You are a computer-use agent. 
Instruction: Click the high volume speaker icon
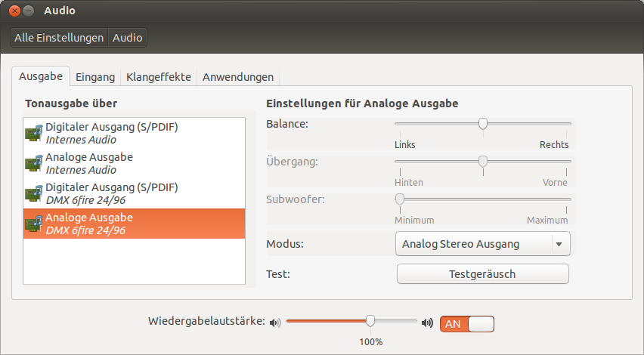pyautogui.click(x=428, y=323)
